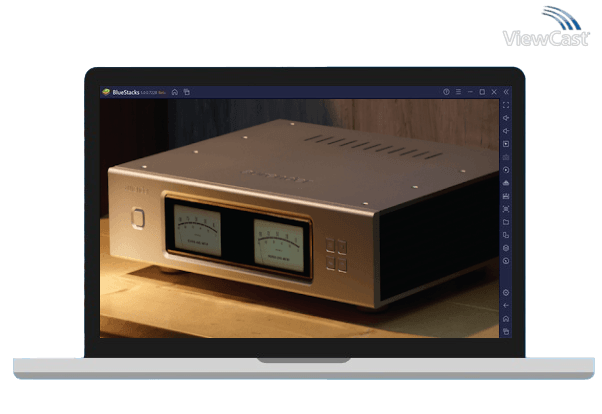Minimize the BlueStacks window

tap(470, 92)
